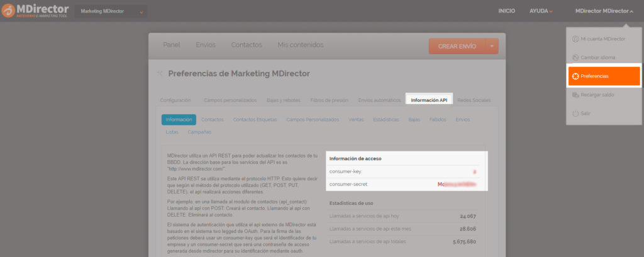Click the Mi cuenta user icon
This screenshot has height=257, width=644.
(x=575, y=38)
